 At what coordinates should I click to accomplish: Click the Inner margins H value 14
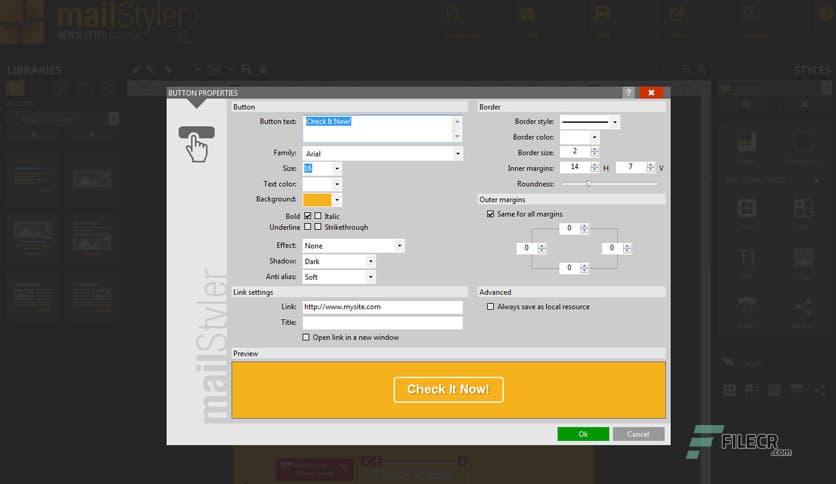(575, 167)
